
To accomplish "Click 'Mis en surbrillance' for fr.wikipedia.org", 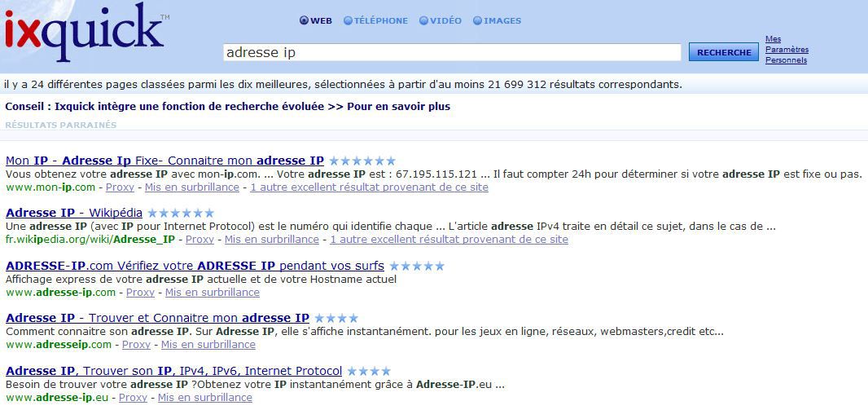I will [272, 240].
